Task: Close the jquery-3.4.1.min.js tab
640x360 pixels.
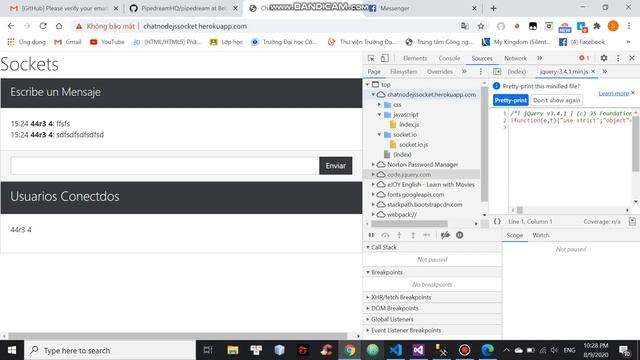Action: (593, 71)
